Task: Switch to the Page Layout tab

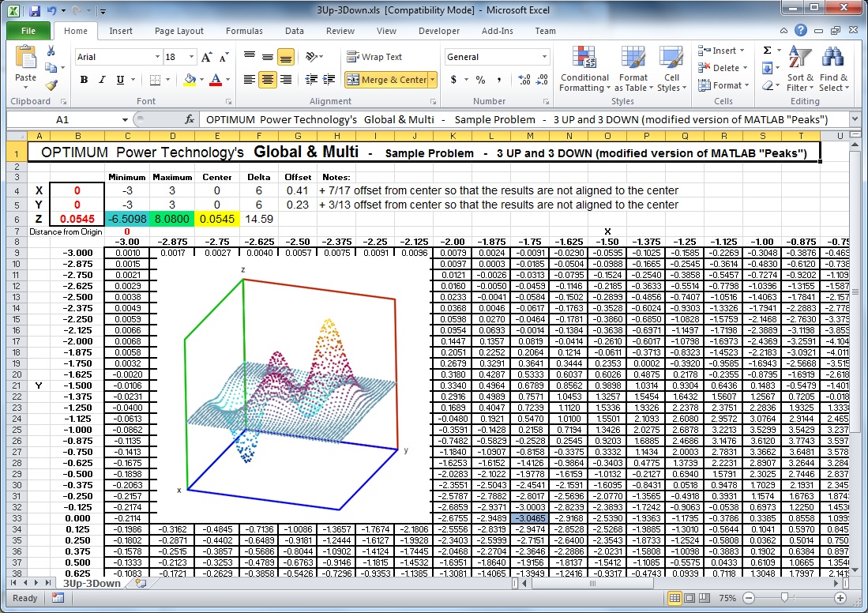Action: pyautogui.click(x=178, y=31)
